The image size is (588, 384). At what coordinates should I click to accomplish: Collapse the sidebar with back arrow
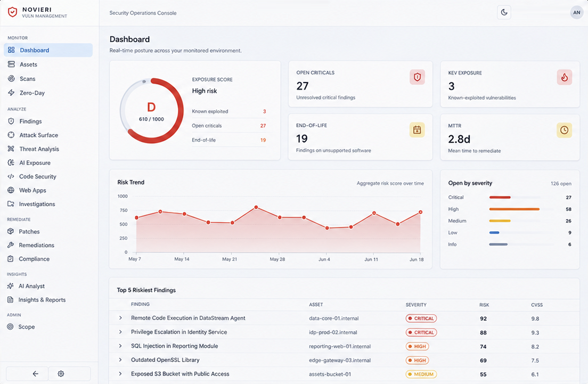click(35, 373)
